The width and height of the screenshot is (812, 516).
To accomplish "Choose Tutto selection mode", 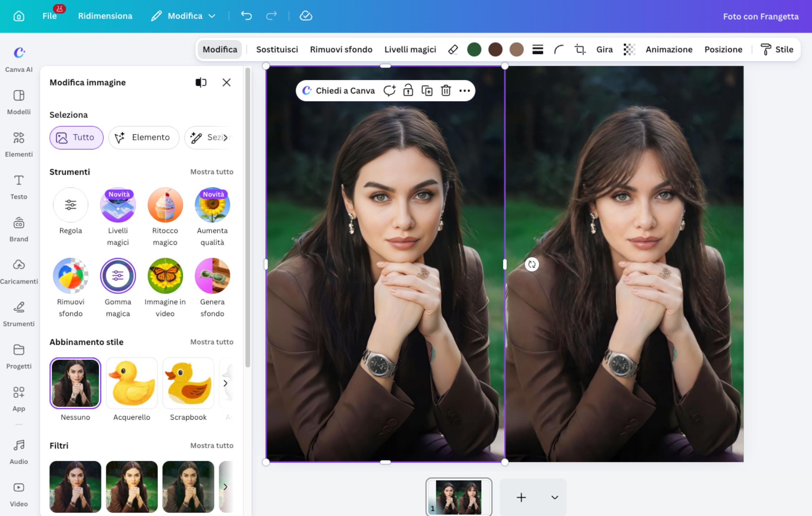I will pos(76,138).
